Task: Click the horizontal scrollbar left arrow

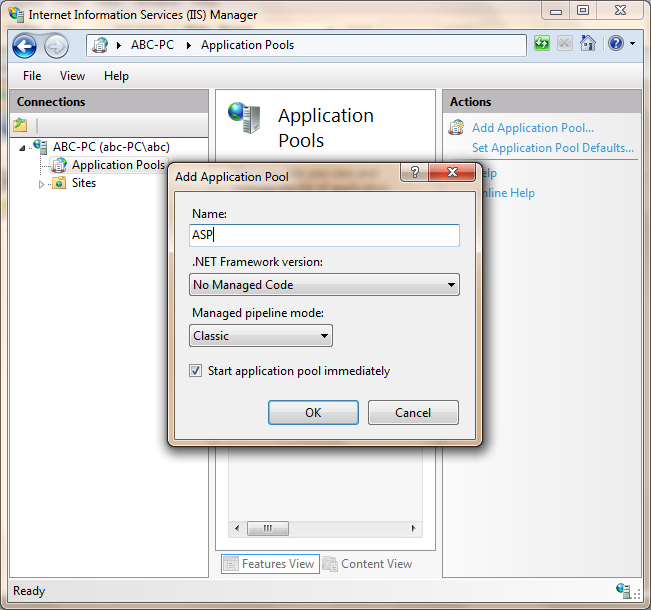Action: pyautogui.click(x=237, y=529)
